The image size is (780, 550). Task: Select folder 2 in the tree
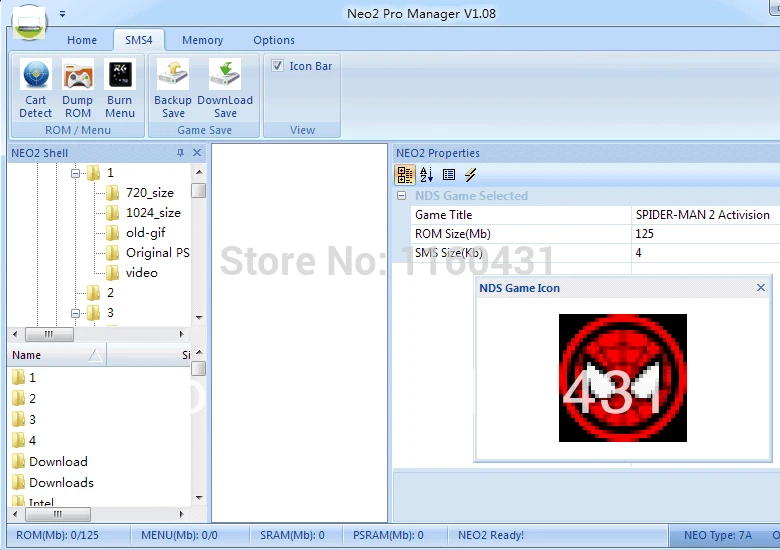[110, 292]
